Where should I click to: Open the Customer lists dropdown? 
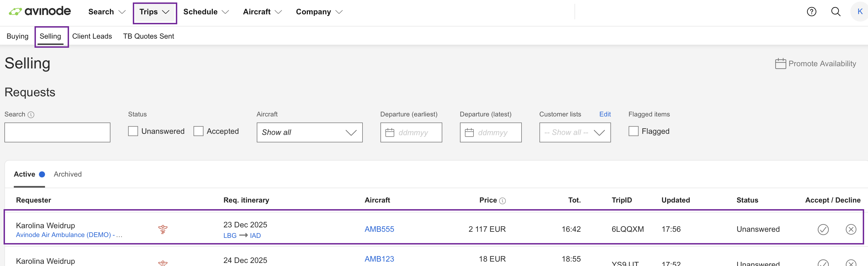575,132
